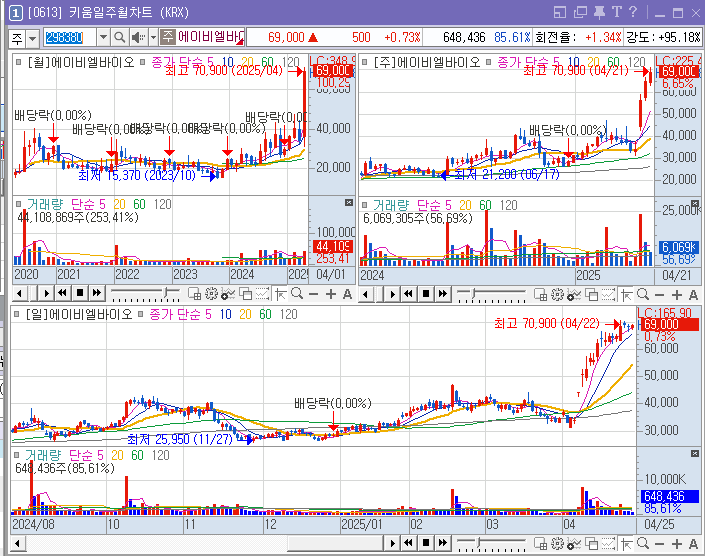Click dotted range chart icon on monthly toolbar
705x556 pixels.
pos(263,294)
